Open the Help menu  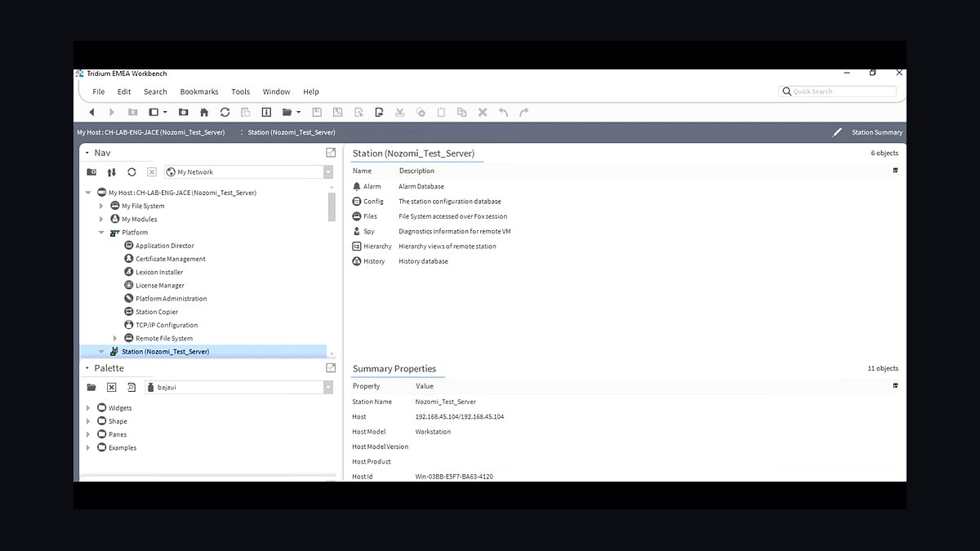pos(311,91)
